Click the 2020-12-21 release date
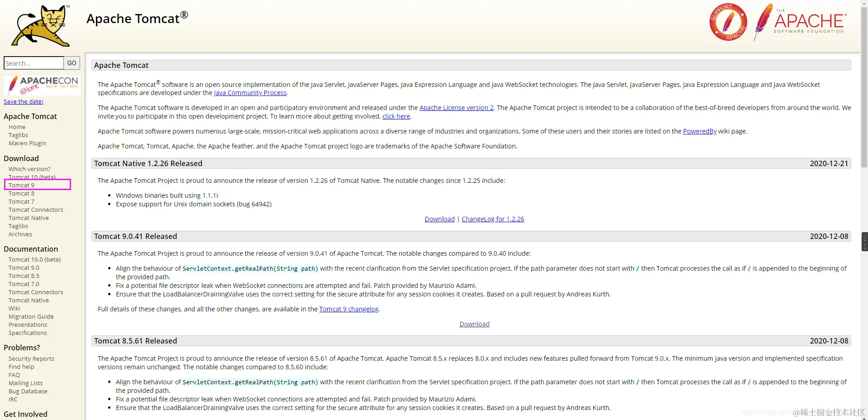Image resolution: width=868 pixels, height=420 pixels. [829, 163]
